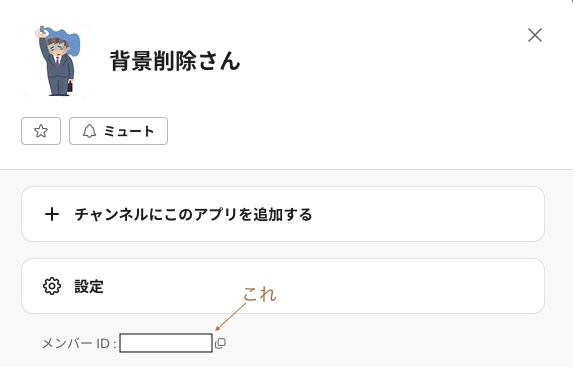The width and height of the screenshot is (573, 367).
Task: Click the gear icon in the 設定 row
Action: pos(52,286)
